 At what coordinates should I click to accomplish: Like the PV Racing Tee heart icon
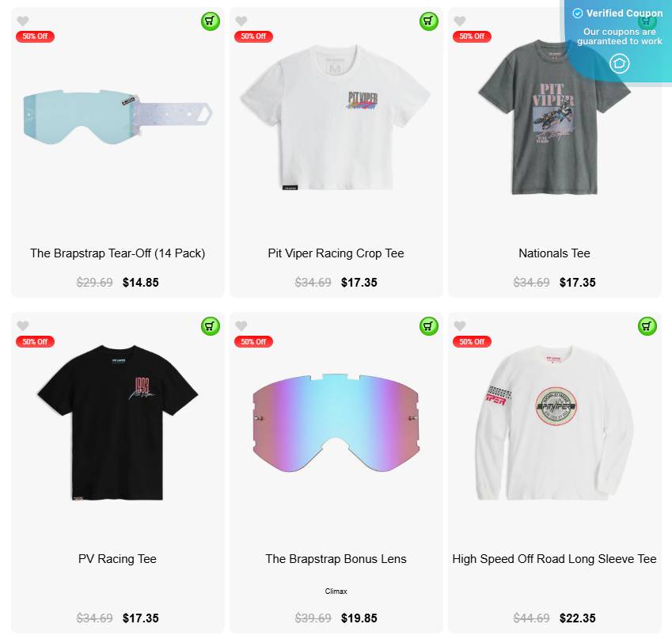[x=23, y=326]
